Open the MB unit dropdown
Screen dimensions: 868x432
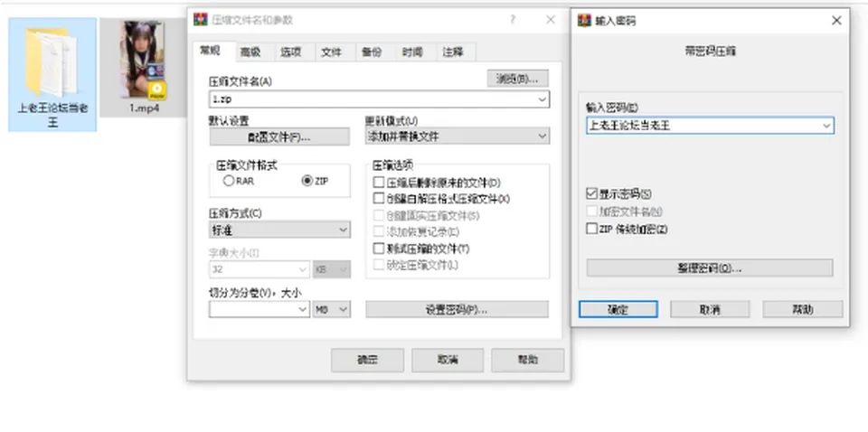coord(332,310)
